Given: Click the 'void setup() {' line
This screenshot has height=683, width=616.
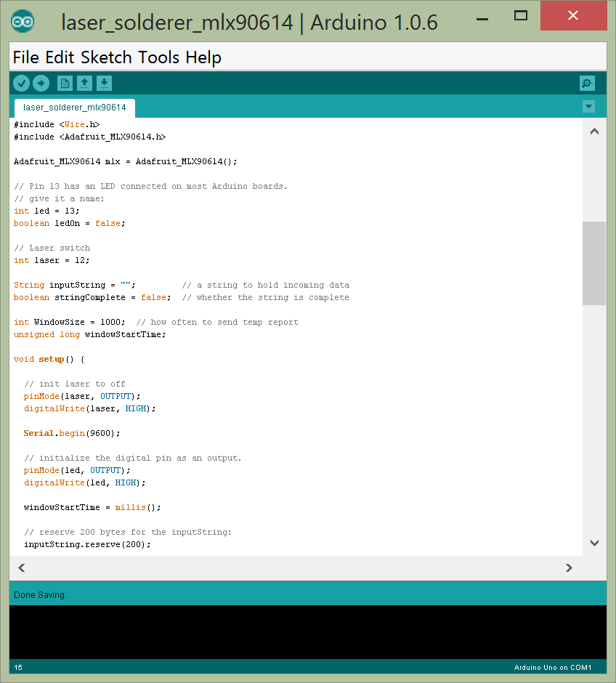Looking at the screenshot, I should (49, 359).
